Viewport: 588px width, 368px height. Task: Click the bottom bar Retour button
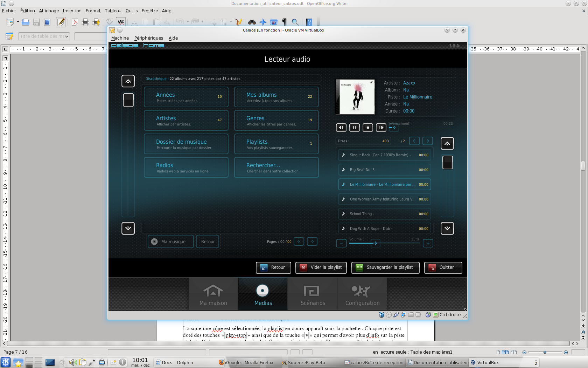pyautogui.click(x=273, y=267)
